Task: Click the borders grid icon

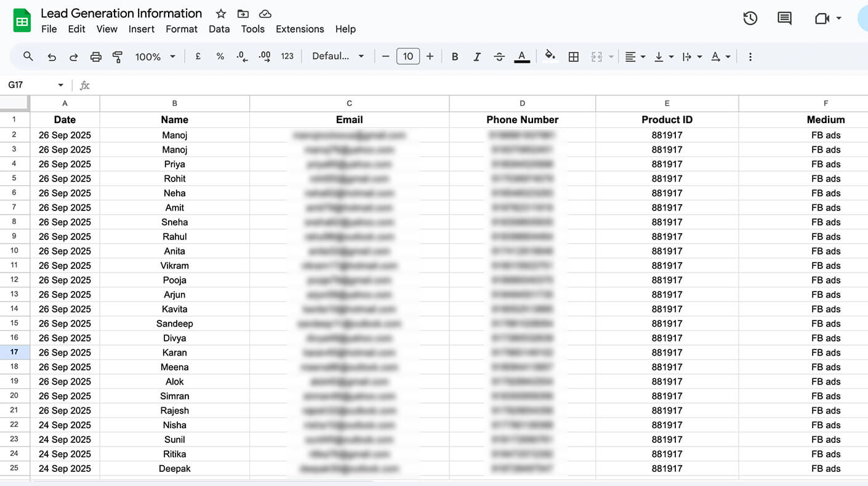Action: click(573, 57)
